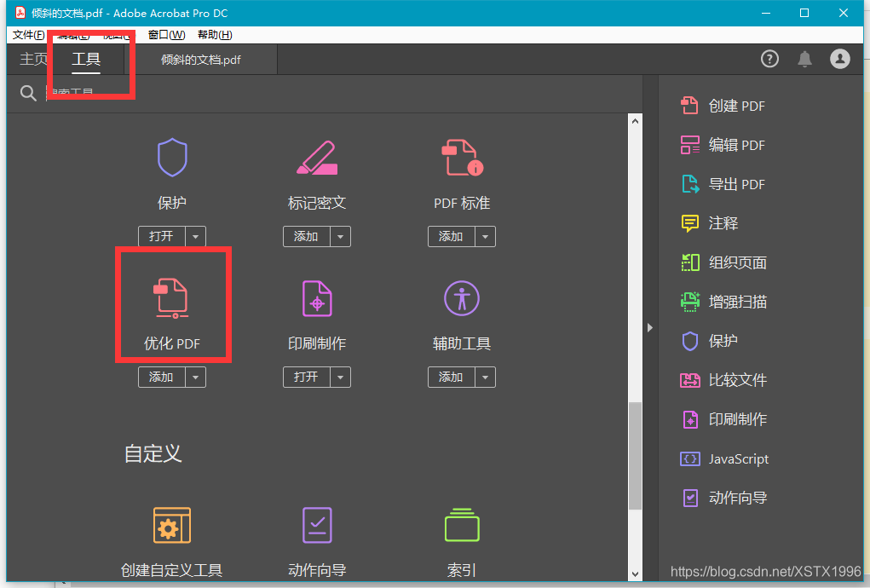The image size is (870, 588).
Task: Click the scrollbar down arrow
Action: click(x=636, y=574)
